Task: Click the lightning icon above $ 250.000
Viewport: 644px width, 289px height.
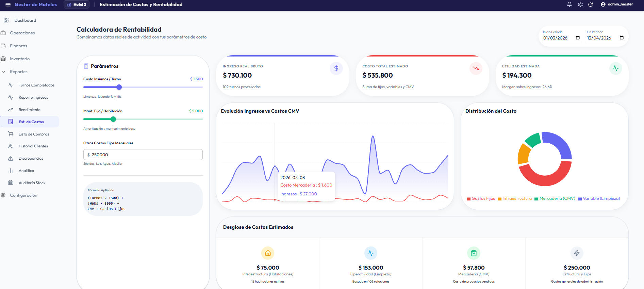Action: (577, 253)
